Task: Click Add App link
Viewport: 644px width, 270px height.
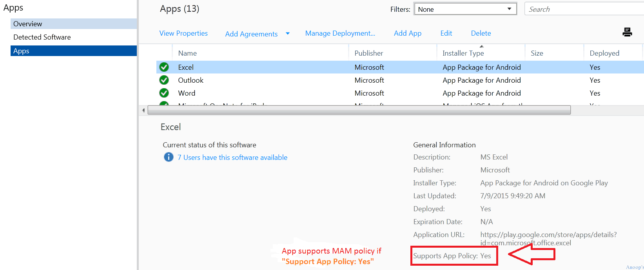Action: 408,33
